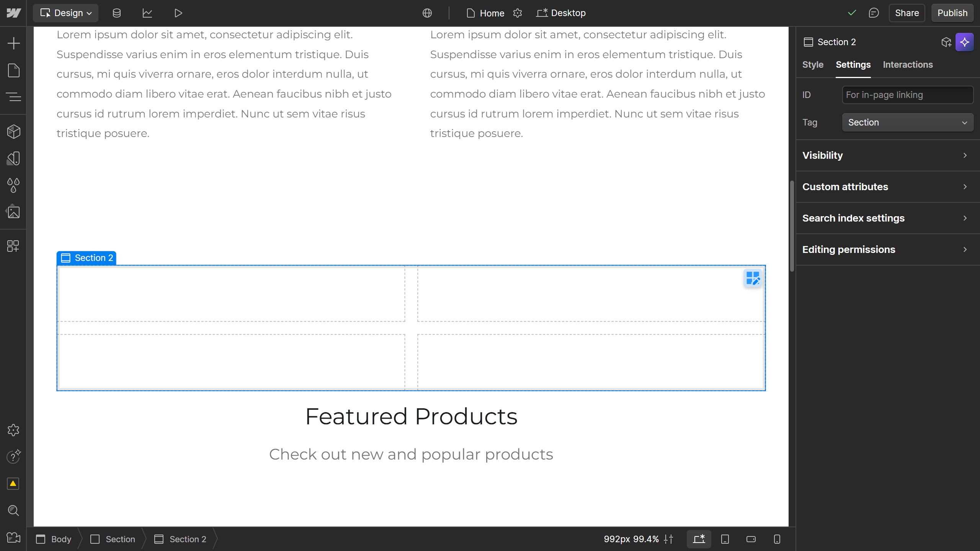This screenshot has height=551, width=980.
Task: Open the Tag dropdown showing Section
Action: click(x=907, y=122)
